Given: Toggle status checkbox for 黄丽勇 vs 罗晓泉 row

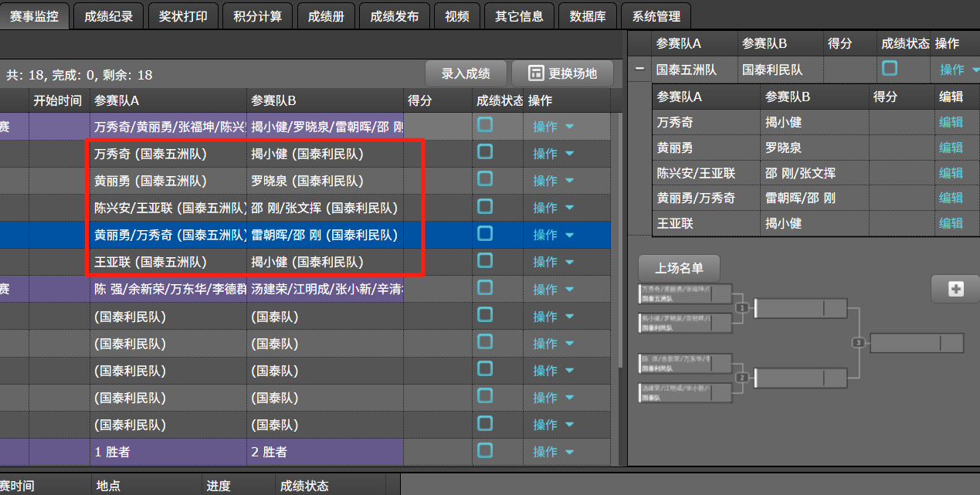Looking at the screenshot, I should tap(485, 179).
